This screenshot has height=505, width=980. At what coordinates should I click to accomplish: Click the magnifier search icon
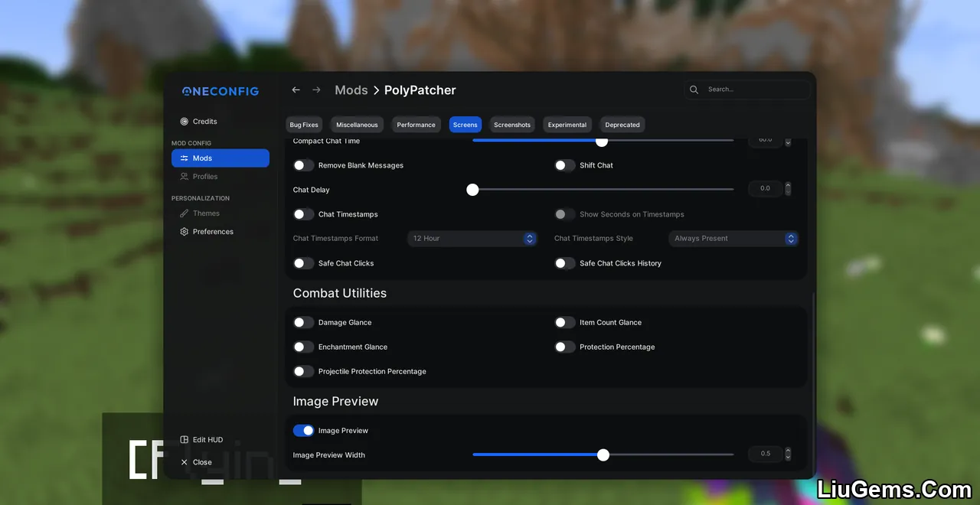coord(694,90)
